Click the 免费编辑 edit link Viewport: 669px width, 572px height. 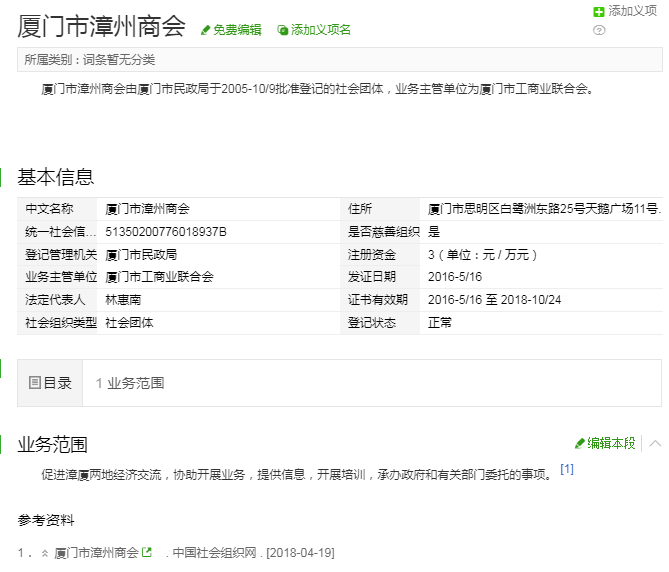pyautogui.click(x=237, y=30)
